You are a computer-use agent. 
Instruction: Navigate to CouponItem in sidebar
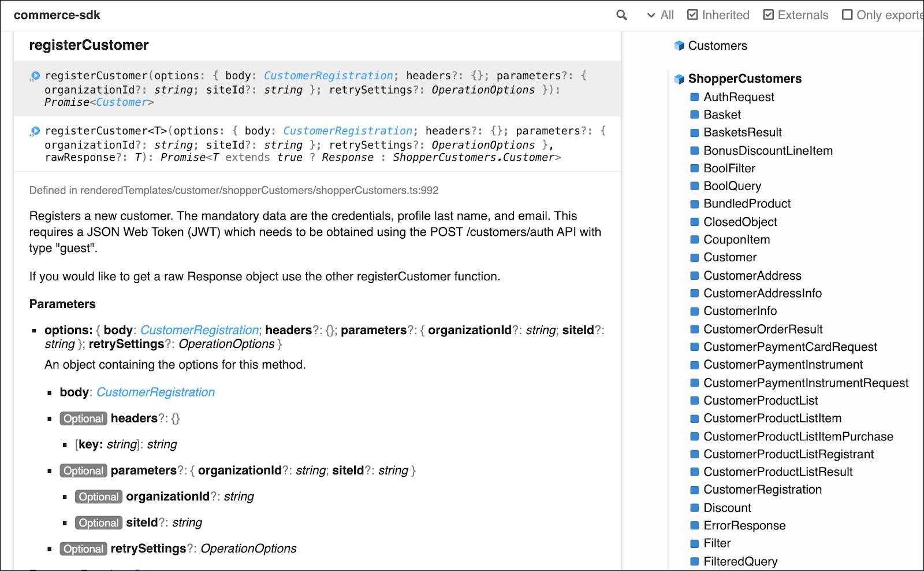736,240
